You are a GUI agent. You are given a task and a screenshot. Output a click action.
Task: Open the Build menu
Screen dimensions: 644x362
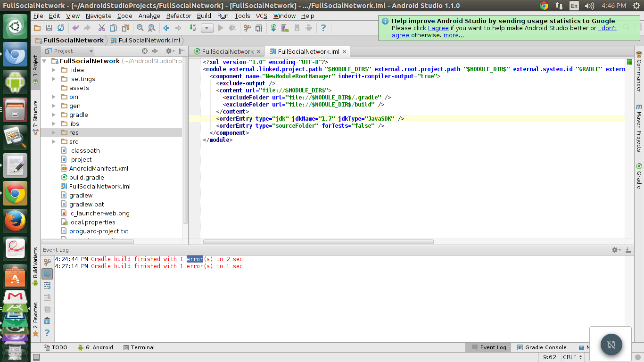[204, 16]
